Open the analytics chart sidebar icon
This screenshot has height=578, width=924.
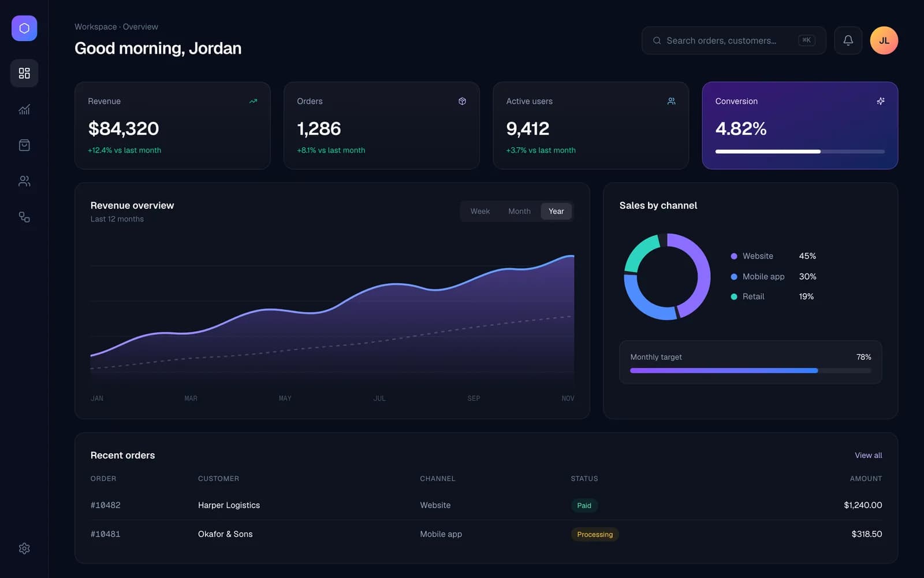click(24, 109)
